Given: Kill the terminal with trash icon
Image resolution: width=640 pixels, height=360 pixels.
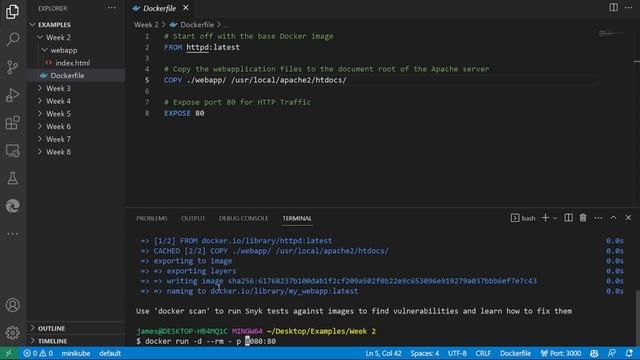Looking at the screenshot, I should tap(583, 218).
